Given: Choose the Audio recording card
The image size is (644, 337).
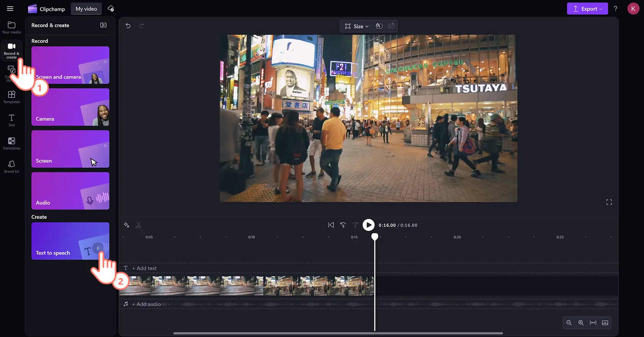Looking at the screenshot, I should (x=70, y=191).
